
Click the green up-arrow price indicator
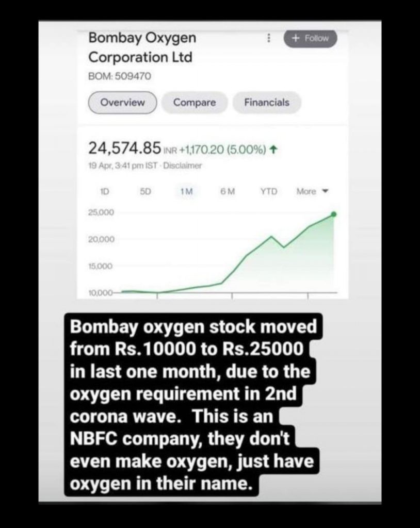click(x=273, y=149)
